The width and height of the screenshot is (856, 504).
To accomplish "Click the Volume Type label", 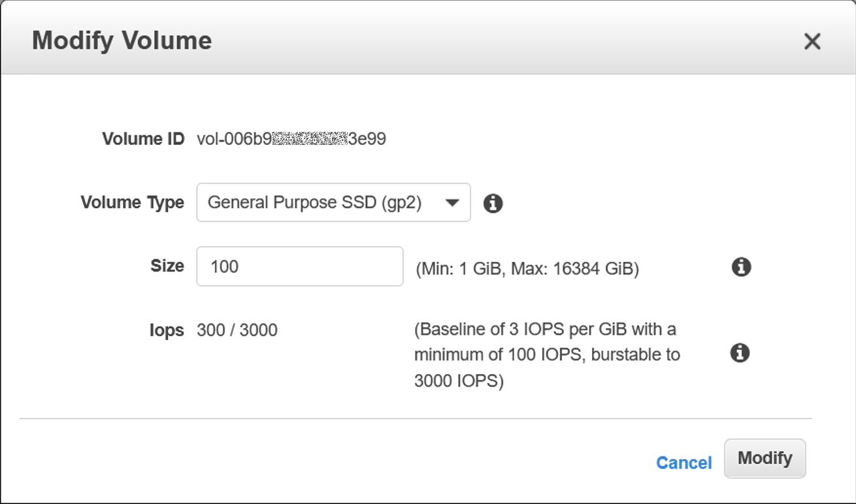I will coord(132,202).
